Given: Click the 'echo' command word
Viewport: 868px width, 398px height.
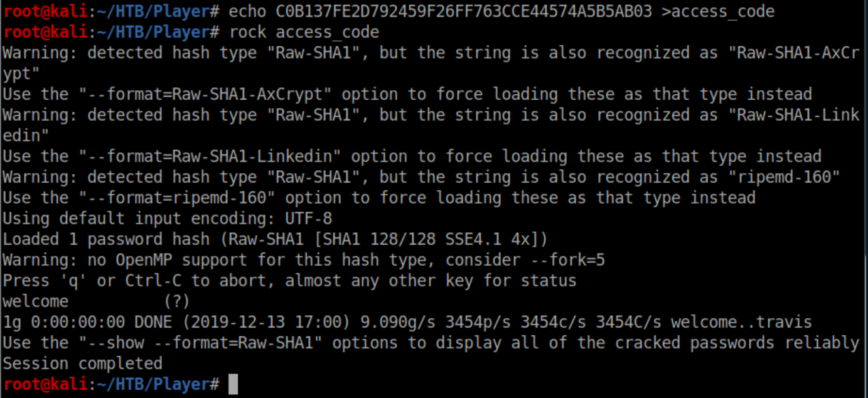Looking at the screenshot, I should (x=247, y=11).
